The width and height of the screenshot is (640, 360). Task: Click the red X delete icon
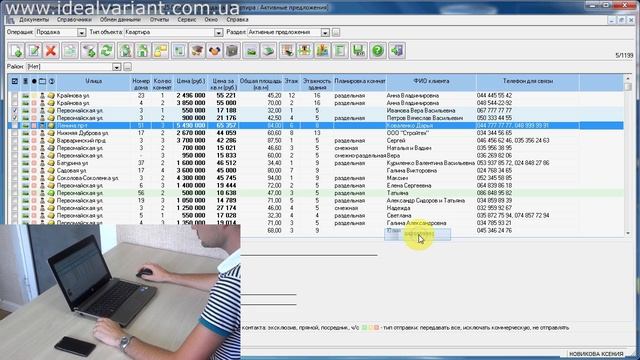[x=51, y=51]
